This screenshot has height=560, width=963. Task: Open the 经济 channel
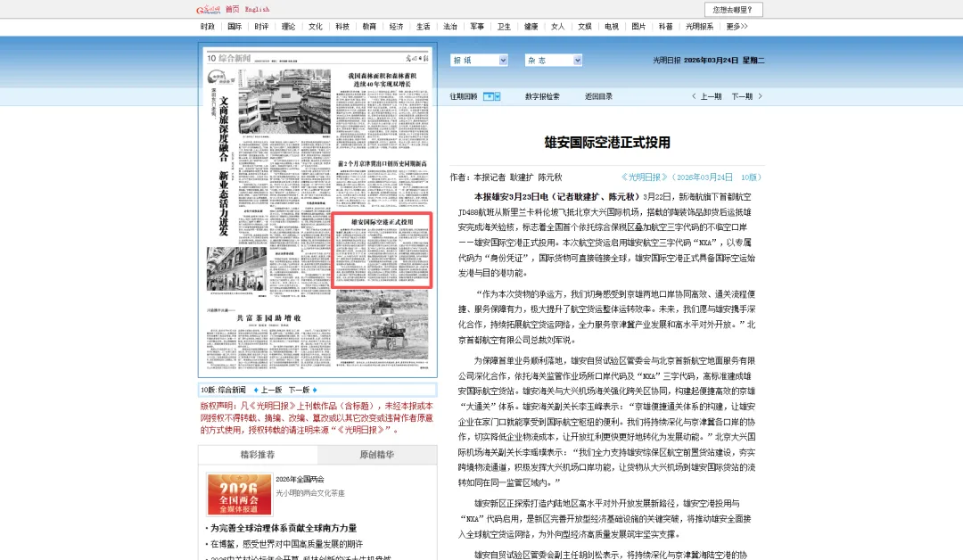(396, 27)
